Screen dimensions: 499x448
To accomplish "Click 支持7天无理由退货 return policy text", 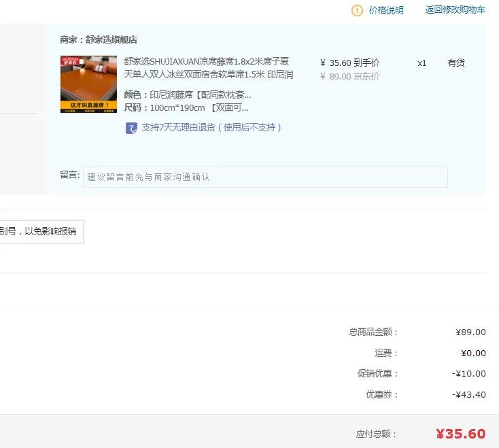I will coord(211,128).
